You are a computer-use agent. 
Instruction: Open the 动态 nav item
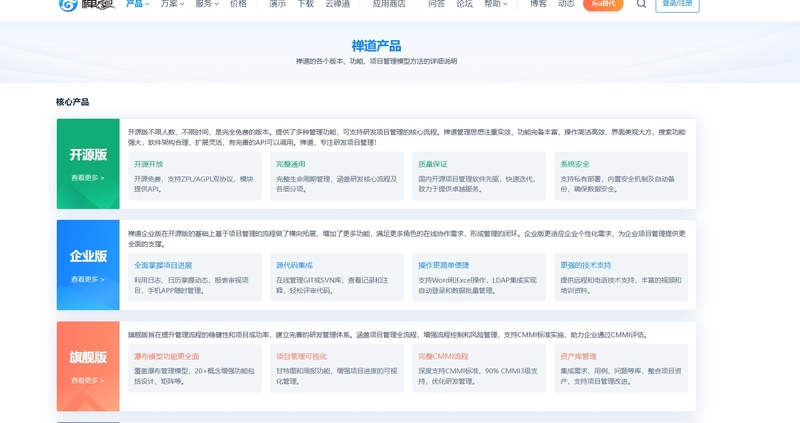(x=566, y=4)
